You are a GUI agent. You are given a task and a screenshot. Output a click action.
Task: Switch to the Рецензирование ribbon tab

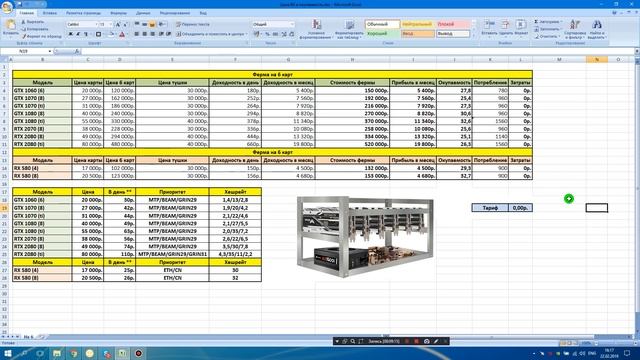175,13
